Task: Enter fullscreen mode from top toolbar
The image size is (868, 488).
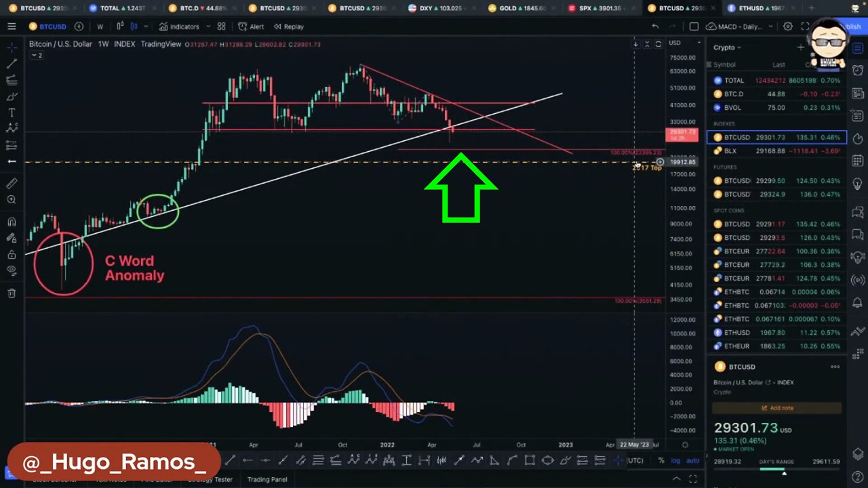Action: 805,26
